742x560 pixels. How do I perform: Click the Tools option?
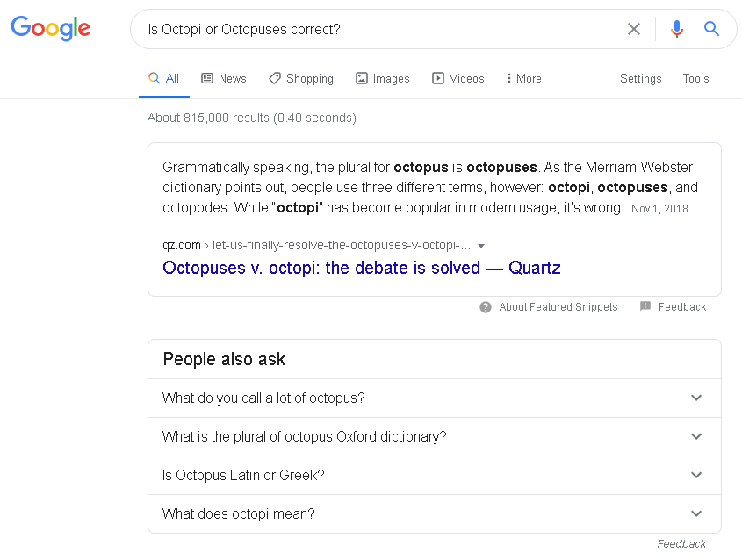click(695, 78)
